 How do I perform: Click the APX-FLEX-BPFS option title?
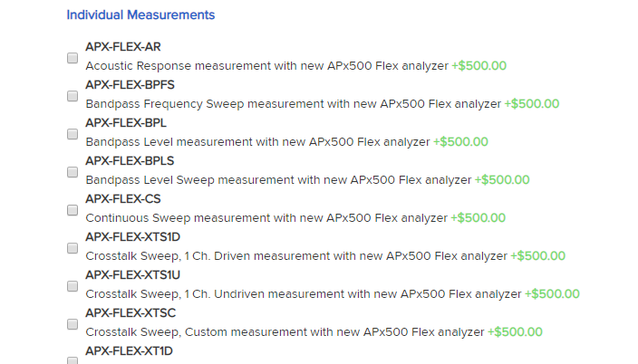coord(130,84)
